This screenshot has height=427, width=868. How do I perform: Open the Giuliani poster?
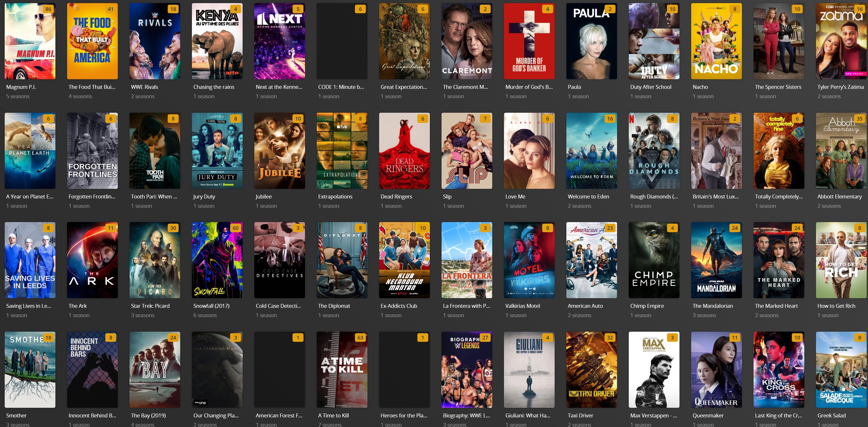(x=529, y=370)
